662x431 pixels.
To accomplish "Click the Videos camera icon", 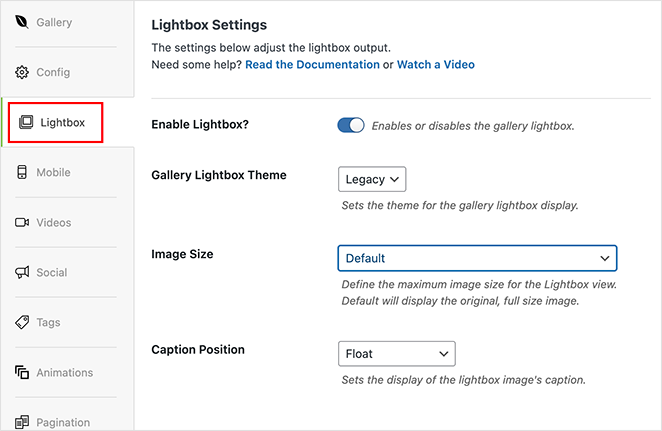I will coord(22,222).
